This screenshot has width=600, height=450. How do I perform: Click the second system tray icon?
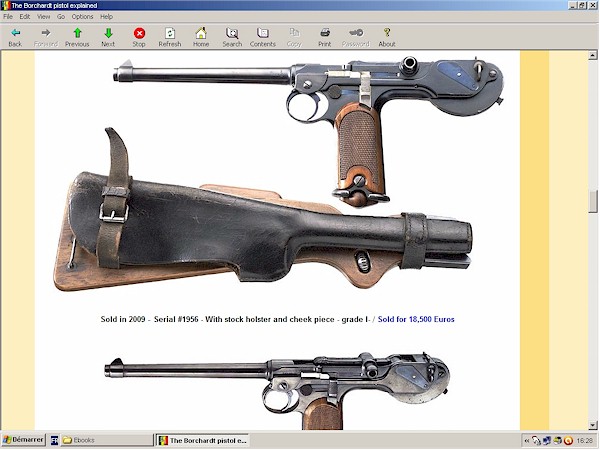click(547, 441)
